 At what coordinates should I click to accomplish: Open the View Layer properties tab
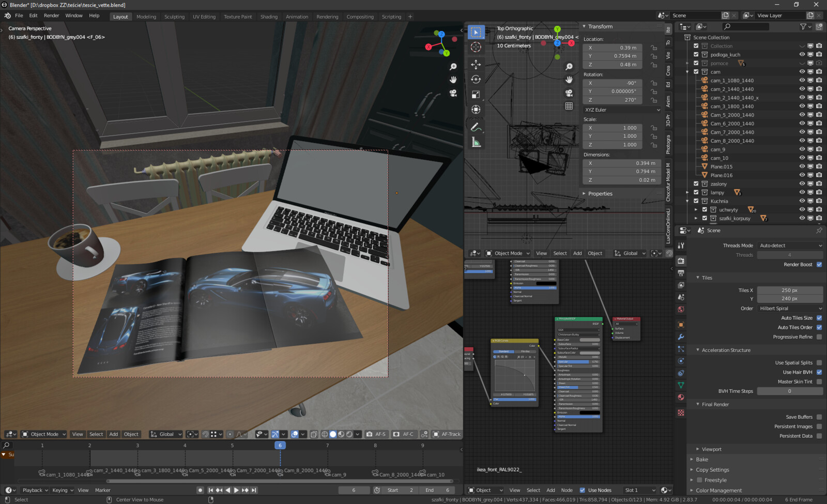click(x=681, y=285)
